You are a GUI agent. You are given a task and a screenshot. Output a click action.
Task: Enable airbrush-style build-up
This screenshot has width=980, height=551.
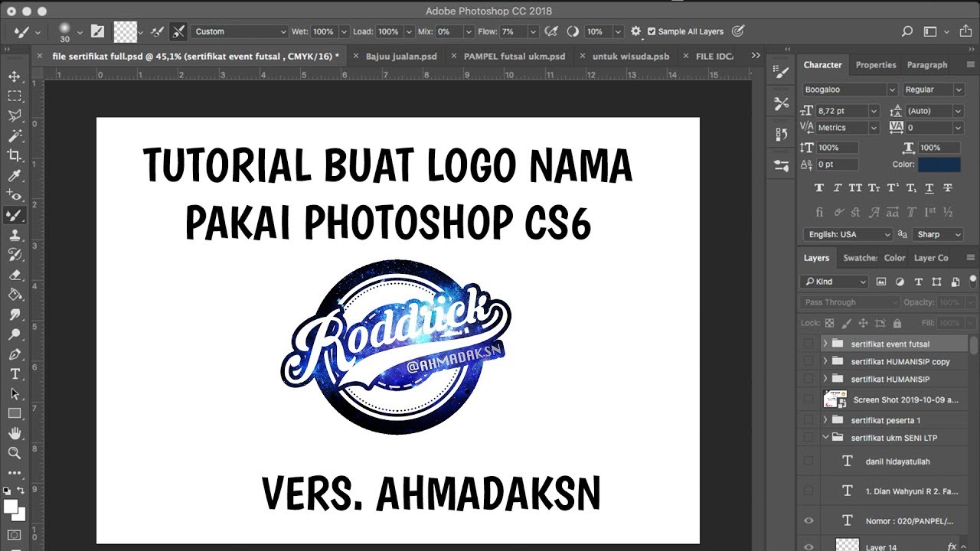point(550,31)
